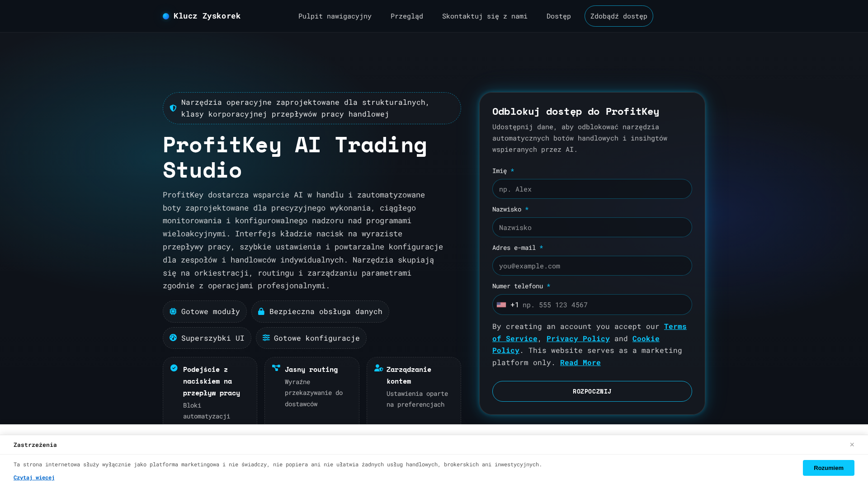Click Czytaj więcej in the disclaimer
Viewport: 868px width, 488px height.
[34, 478]
